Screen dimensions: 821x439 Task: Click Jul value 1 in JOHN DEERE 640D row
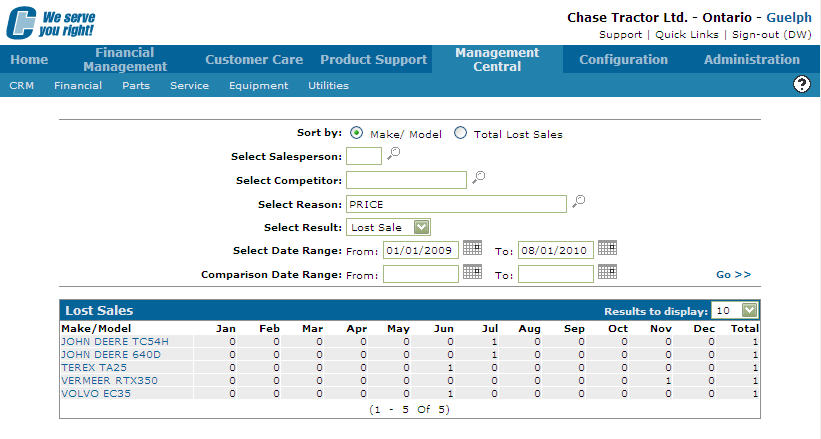click(494, 355)
